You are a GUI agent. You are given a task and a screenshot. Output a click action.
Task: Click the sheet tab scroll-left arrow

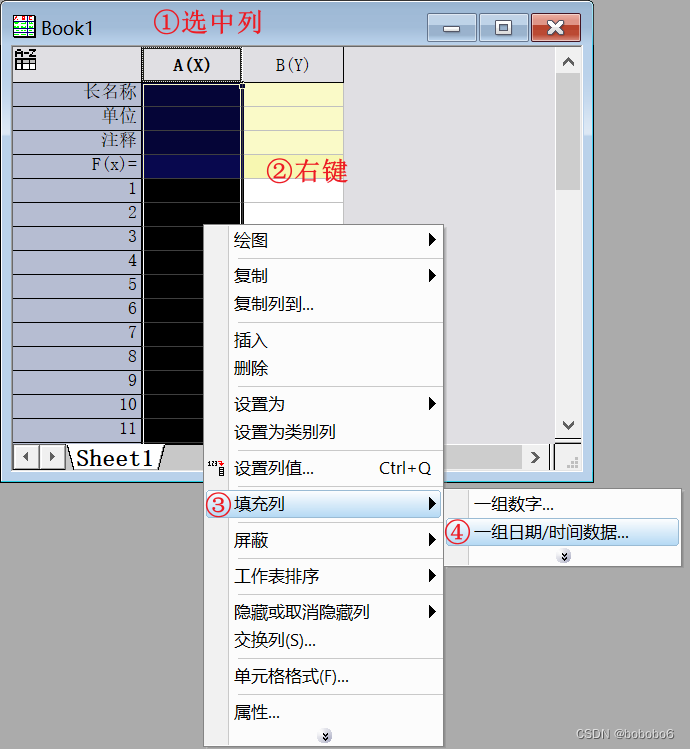click(26, 457)
